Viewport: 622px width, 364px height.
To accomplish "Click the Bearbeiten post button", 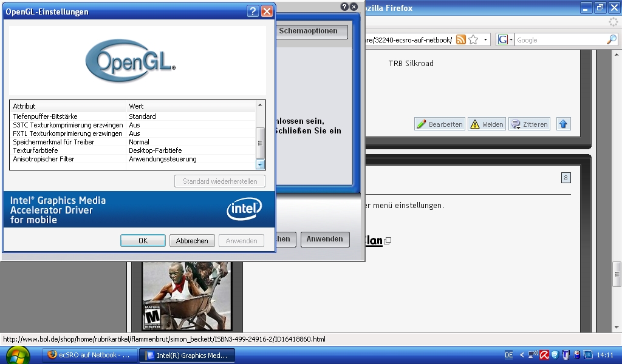I will pos(440,124).
